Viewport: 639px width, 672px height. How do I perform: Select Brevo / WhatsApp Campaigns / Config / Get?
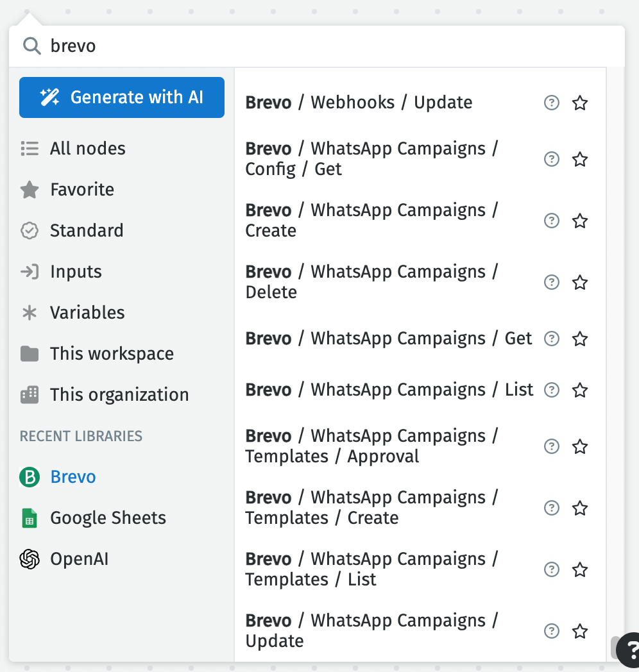pyautogui.click(x=371, y=158)
